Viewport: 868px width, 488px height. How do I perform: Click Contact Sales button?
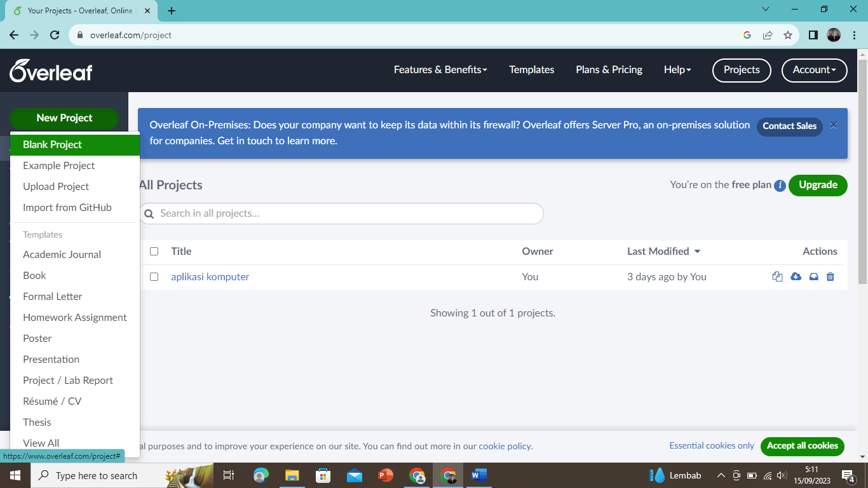point(789,126)
